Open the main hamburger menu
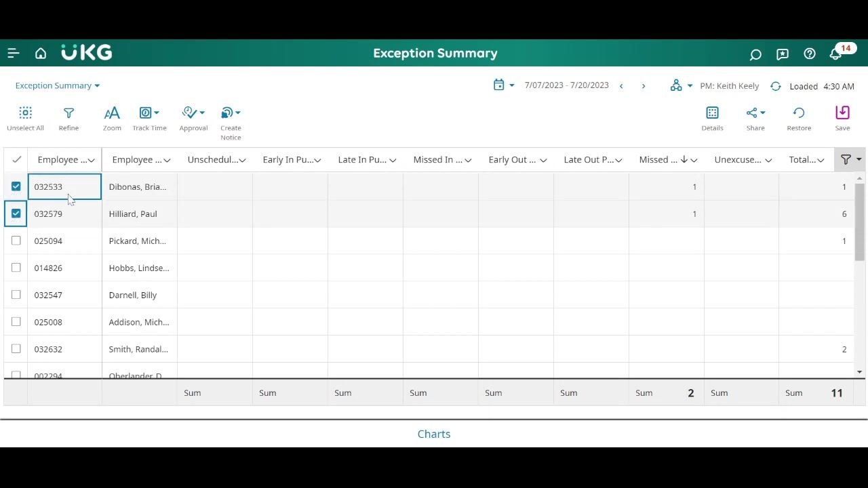This screenshot has width=868, height=488. click(14, 54)
